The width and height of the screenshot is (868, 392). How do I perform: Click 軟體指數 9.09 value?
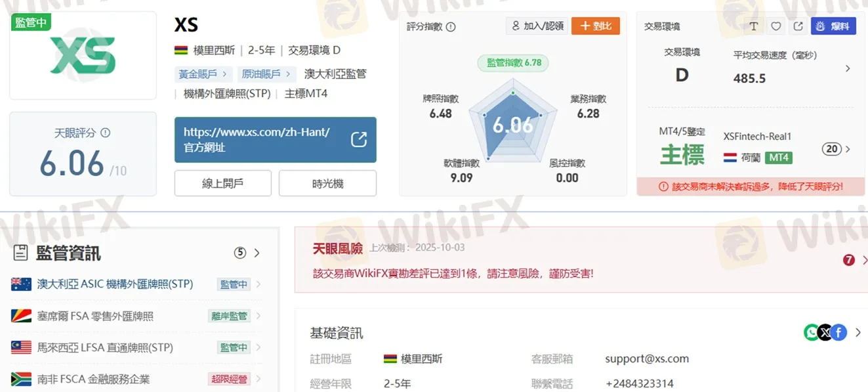[x=461, y=177]
